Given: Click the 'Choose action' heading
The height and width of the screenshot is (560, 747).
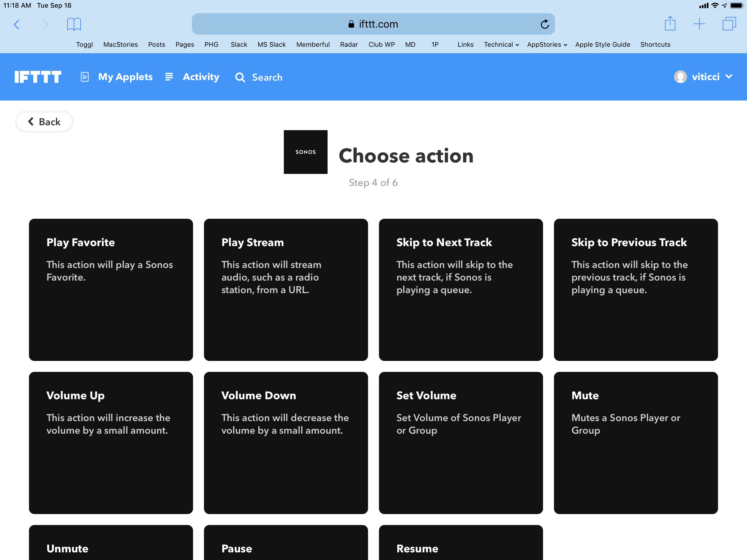Looking at the screenshot, I should click(406, 156).
